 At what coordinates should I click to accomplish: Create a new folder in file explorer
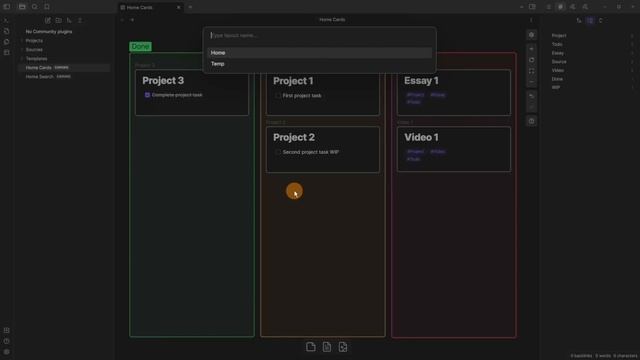pos(58,20)
